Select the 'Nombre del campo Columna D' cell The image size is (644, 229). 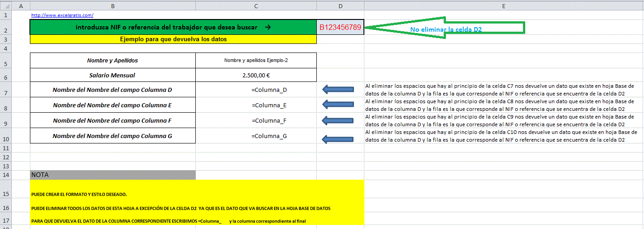tap(113, 90)
